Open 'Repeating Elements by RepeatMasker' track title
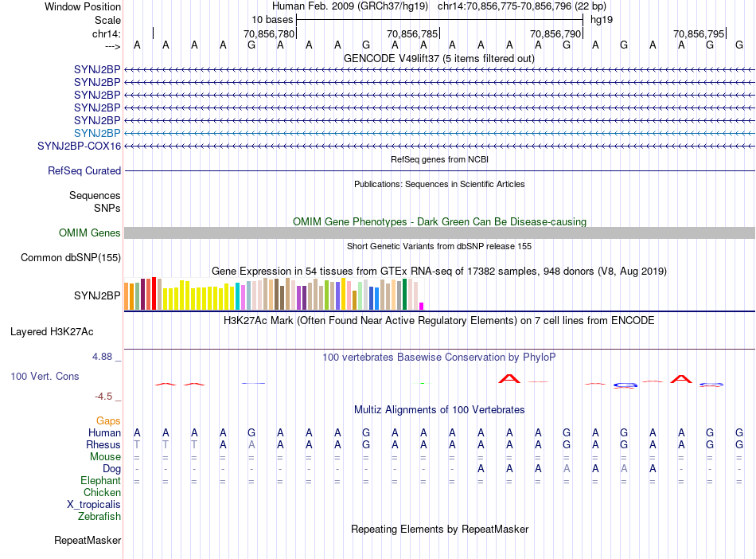The width and height of the screenshot is (756, 559). [439, 529]
